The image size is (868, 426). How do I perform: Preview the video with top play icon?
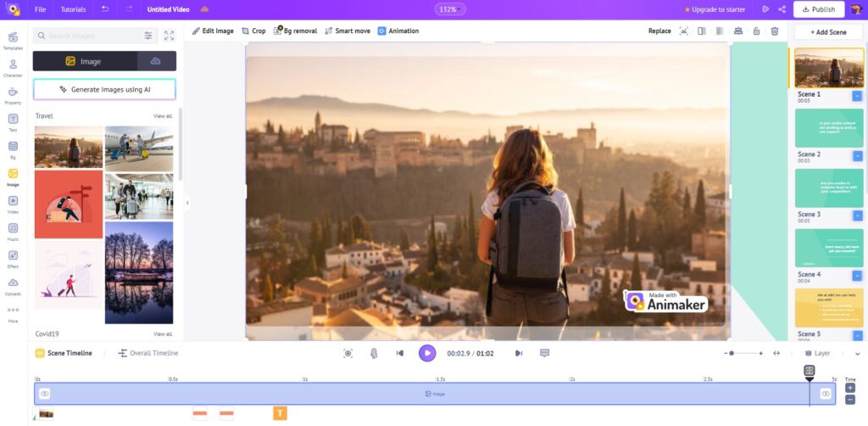(765, 9)
